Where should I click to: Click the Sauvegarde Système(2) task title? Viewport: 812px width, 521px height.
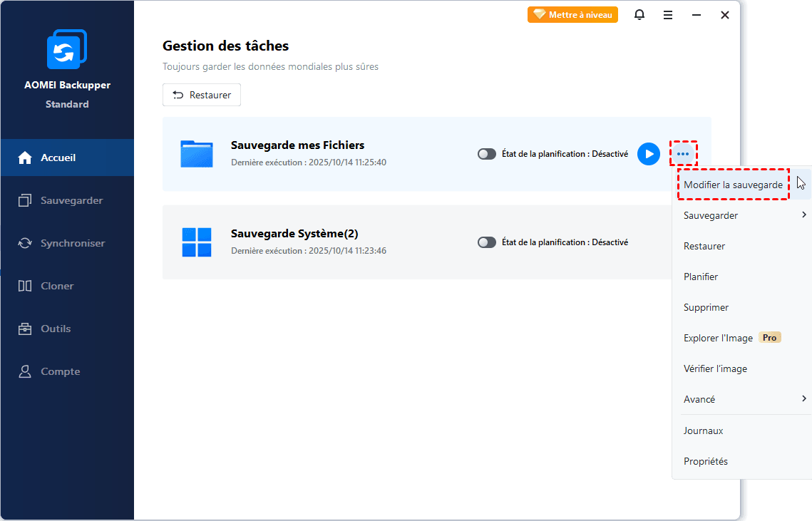coord(294,234)
